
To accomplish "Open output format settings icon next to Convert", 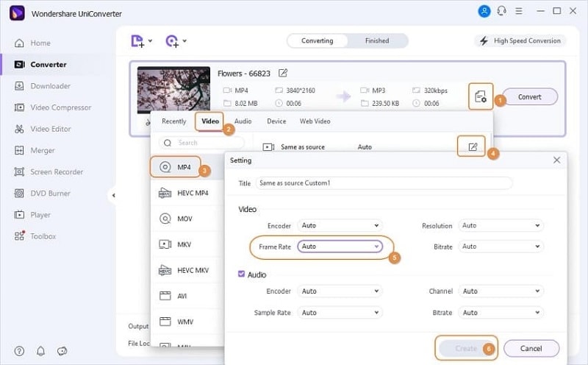I will tap(481, 96).
